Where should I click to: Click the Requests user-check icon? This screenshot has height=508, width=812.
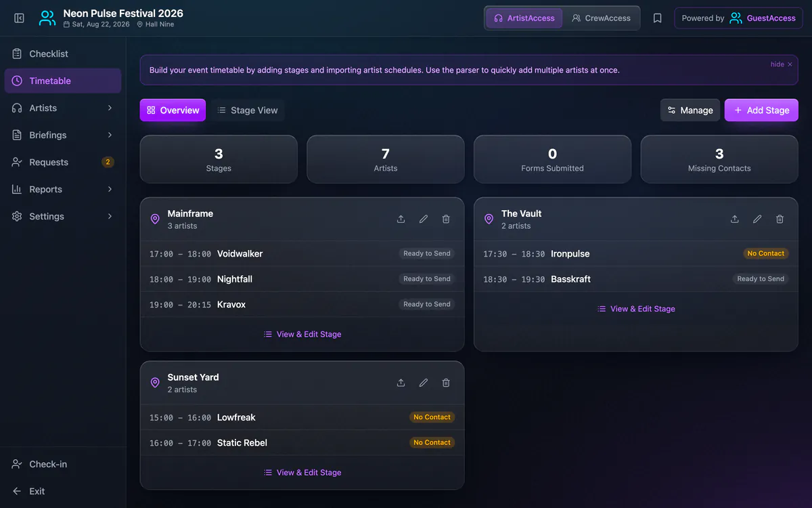[x=17, y=162]
